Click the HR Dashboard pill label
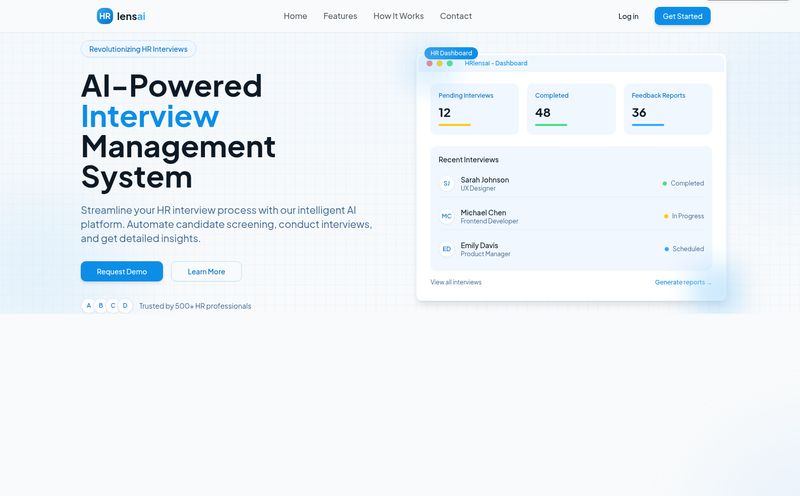 451,53
